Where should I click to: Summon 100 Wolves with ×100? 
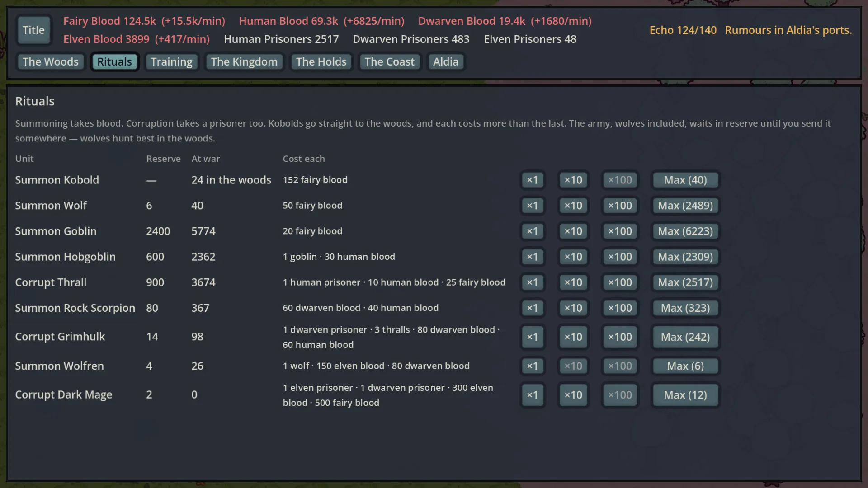tap(620, 206)
